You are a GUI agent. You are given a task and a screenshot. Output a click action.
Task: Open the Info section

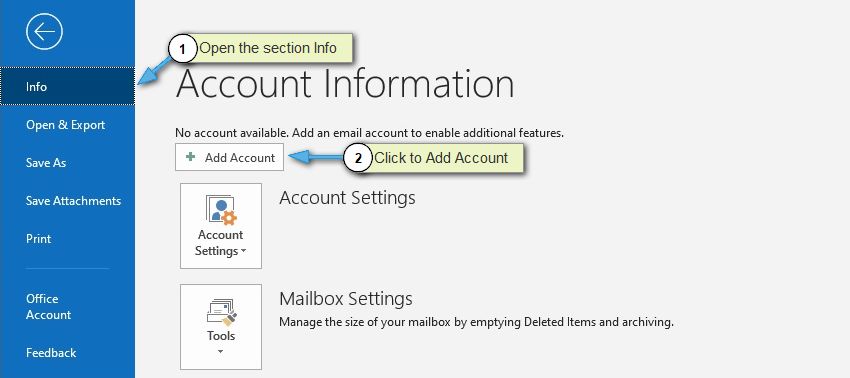coord(67,86)
